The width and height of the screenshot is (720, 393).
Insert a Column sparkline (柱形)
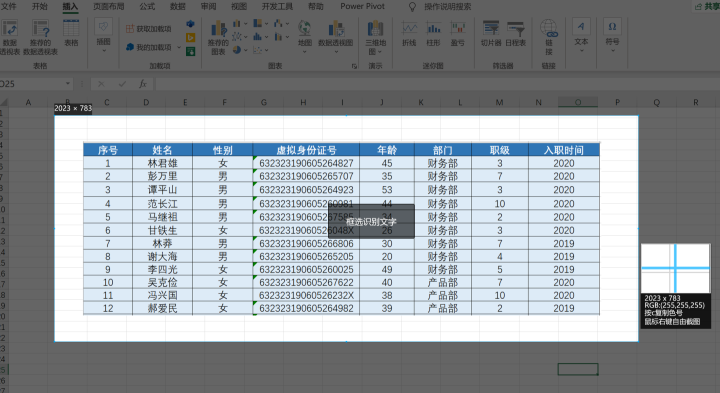(x=433, y=33)
